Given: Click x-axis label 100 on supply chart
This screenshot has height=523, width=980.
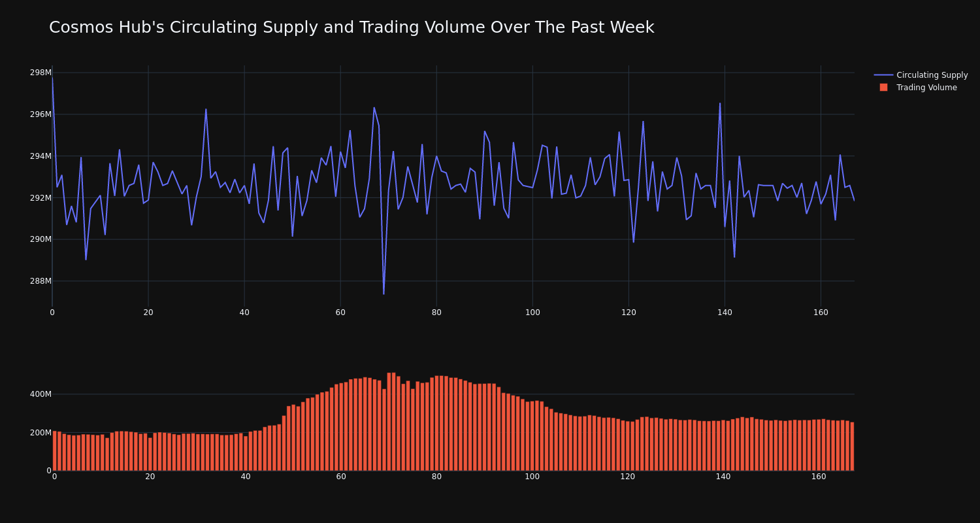Looking at the screenshot, I should tap(532, 312).
